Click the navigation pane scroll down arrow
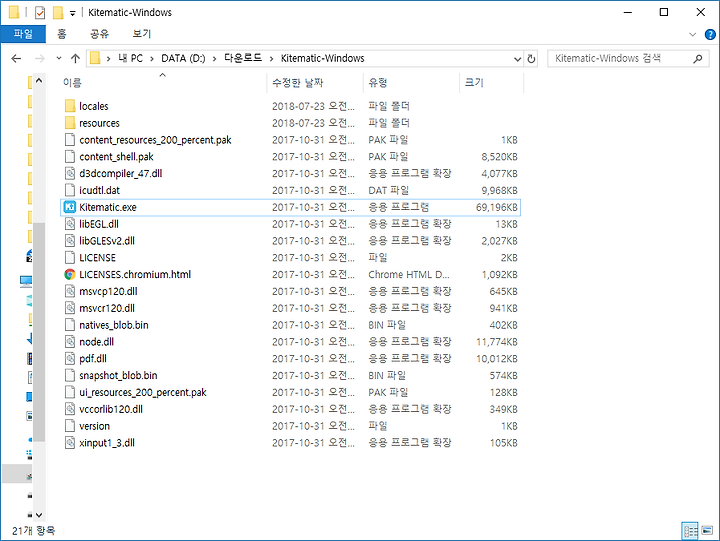Image resolution: width=720 pixels, height=541 pixels. pos(39,515)
